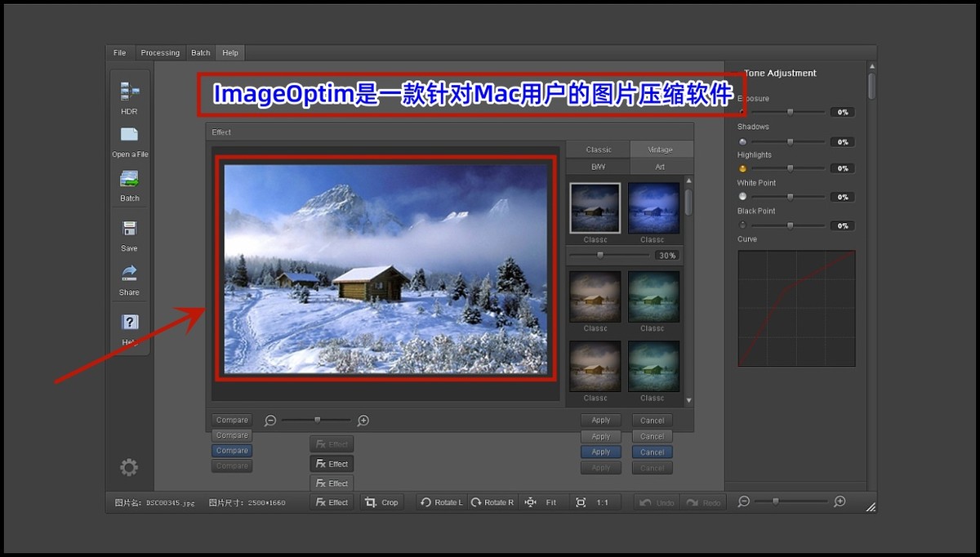Fit image to window
This screenshot has height=557, width=980.
click(x=541, y=502)
